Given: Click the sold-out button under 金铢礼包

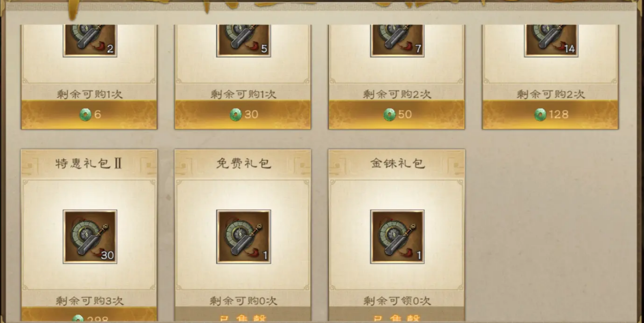Looking at the screenshot, I should click(397, 315).
